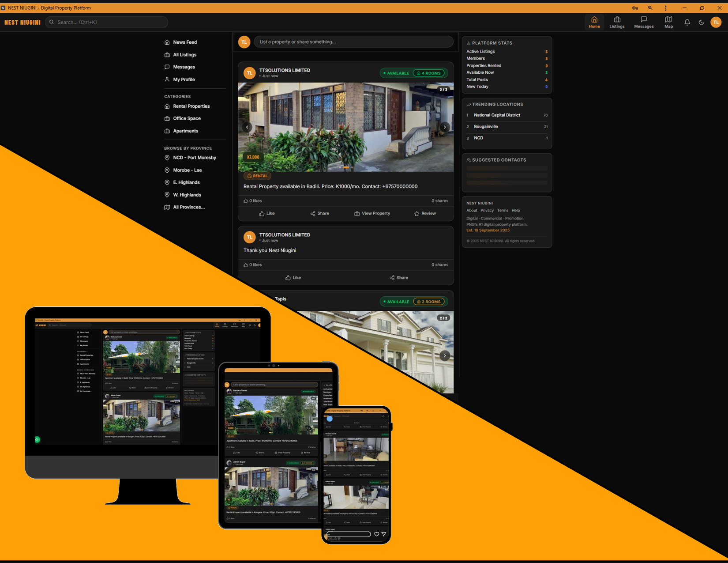The image size is (728, 563).
Task: Click the zoom magnifier icon in title bar
Action: tap(650, 8)
